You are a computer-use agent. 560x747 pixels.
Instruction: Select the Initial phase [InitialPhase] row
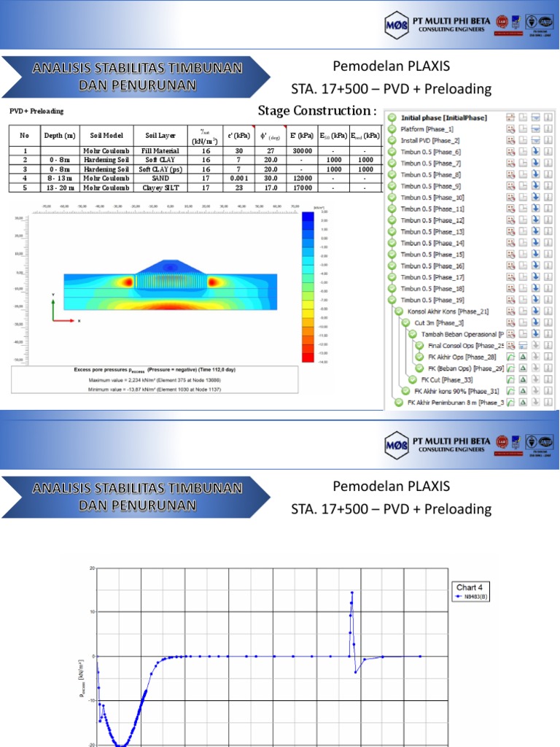coord(444,117)
